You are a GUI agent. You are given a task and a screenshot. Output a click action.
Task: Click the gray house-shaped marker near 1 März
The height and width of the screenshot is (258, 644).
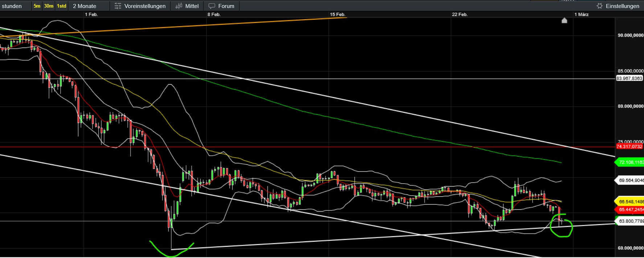tap(564, 21)
